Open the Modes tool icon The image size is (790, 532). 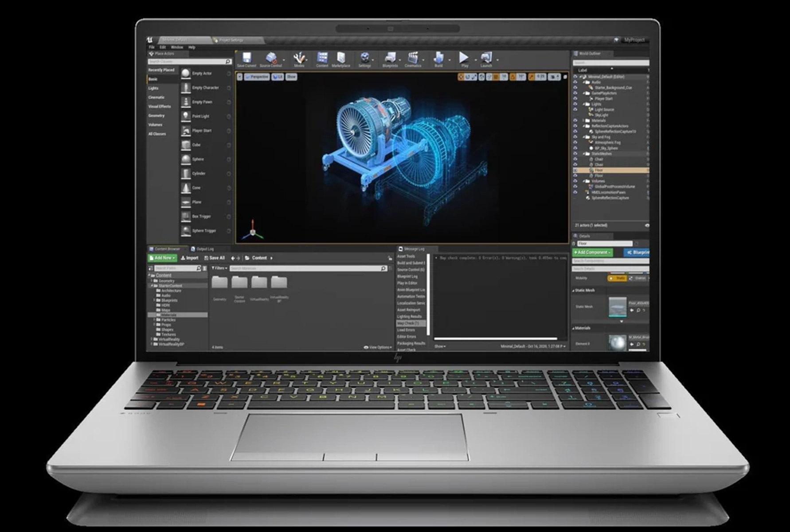tap(299, 58)
